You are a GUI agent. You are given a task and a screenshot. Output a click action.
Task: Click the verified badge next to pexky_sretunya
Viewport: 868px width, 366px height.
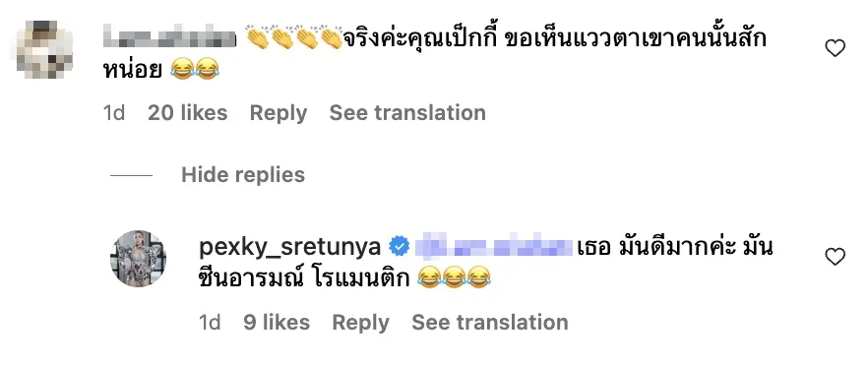(x=399, y=247)
